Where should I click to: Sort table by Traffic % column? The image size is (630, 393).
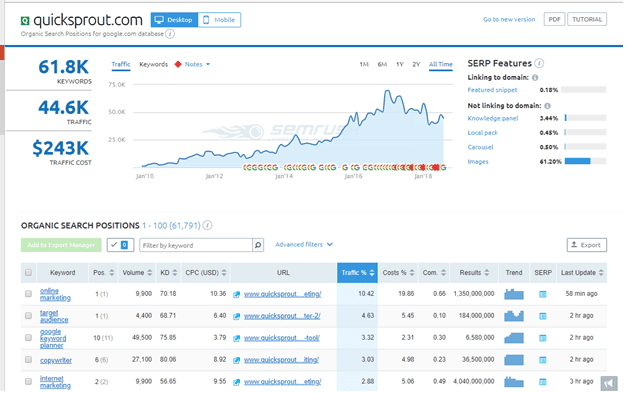[357, 273]
